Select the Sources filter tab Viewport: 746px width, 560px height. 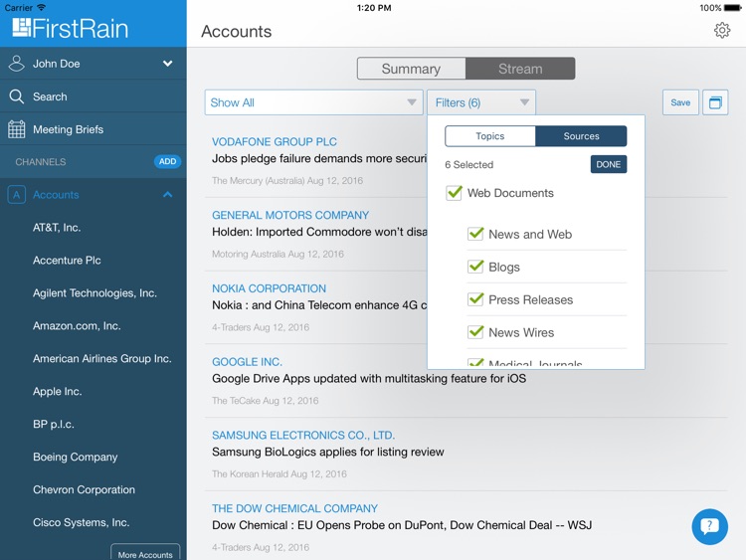coord(581,136)
